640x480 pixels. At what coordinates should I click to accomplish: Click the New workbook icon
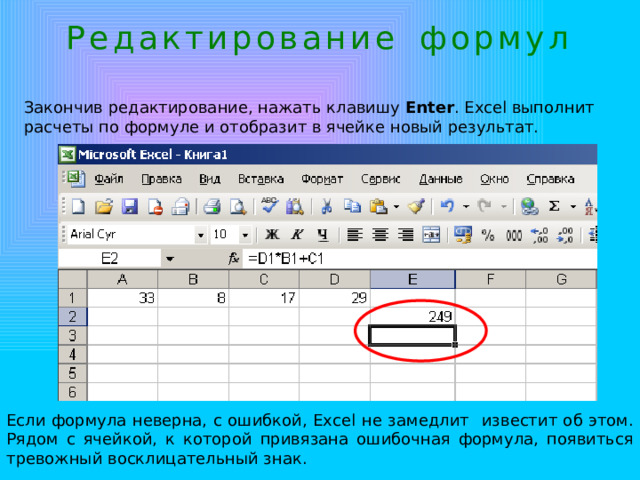click(78, 207)
